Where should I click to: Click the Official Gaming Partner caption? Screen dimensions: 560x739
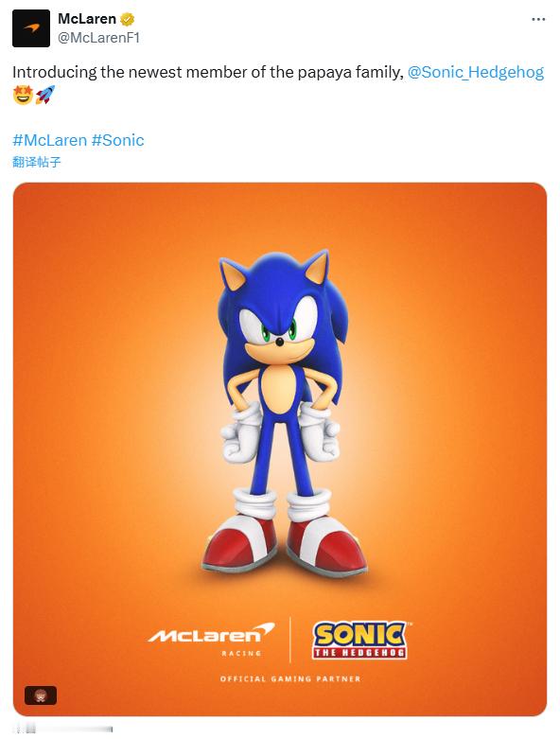290,678
